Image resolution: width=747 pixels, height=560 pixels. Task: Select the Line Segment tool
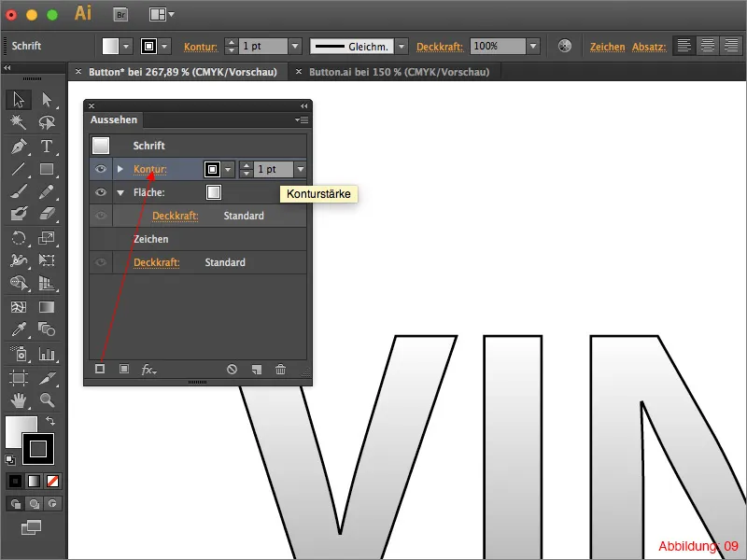pyautogui.click(x=19, y=169)
